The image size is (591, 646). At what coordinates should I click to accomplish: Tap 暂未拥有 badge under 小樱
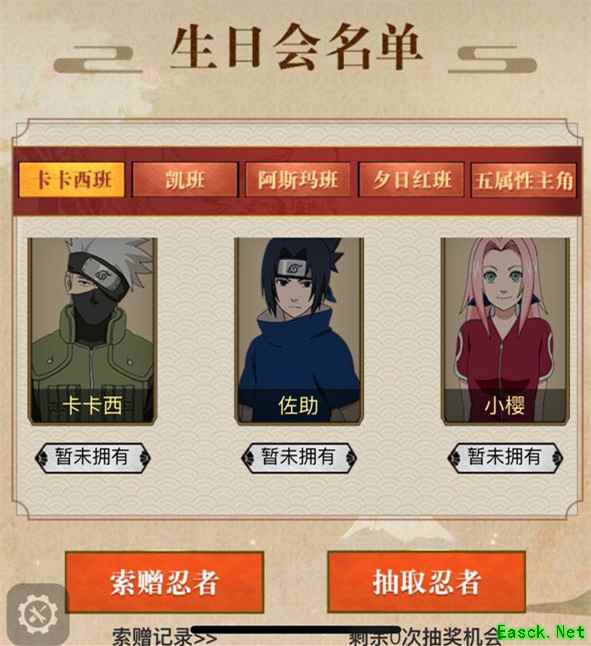505,457
